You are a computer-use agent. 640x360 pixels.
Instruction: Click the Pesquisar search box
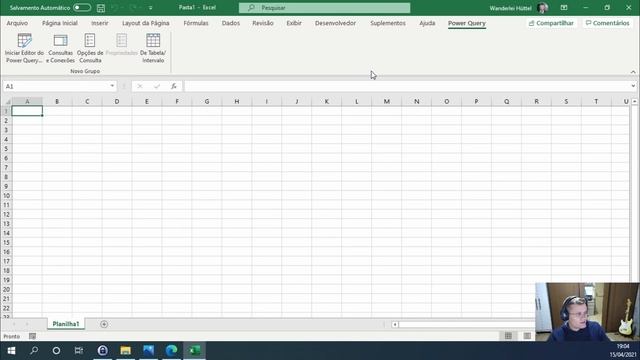[324, 8]
